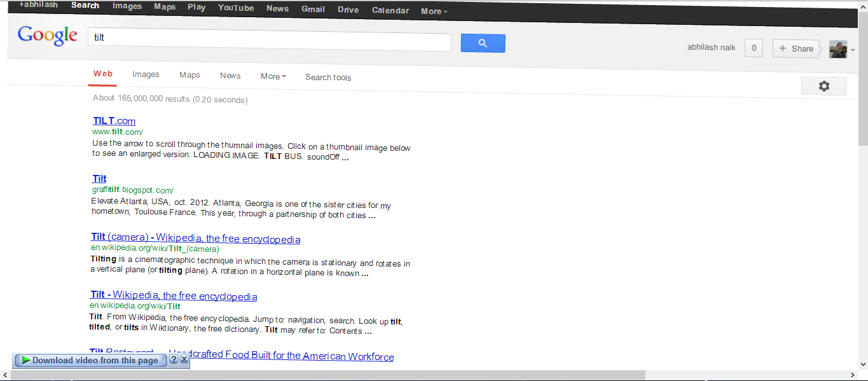This screenshot has width=868, height=381.
Task: Expand the More menu under the search box
Action: point(273,76)
